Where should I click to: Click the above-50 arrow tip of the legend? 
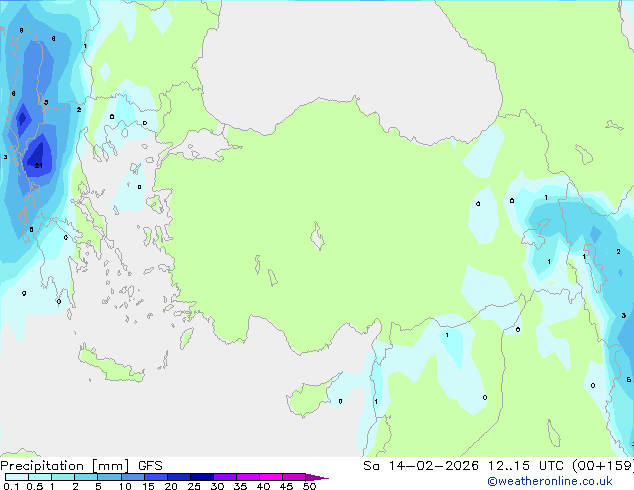coord(317,477)
